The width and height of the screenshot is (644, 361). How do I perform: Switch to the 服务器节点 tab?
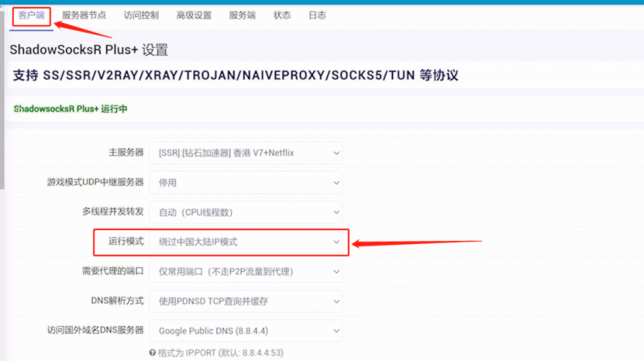[84, 16]
